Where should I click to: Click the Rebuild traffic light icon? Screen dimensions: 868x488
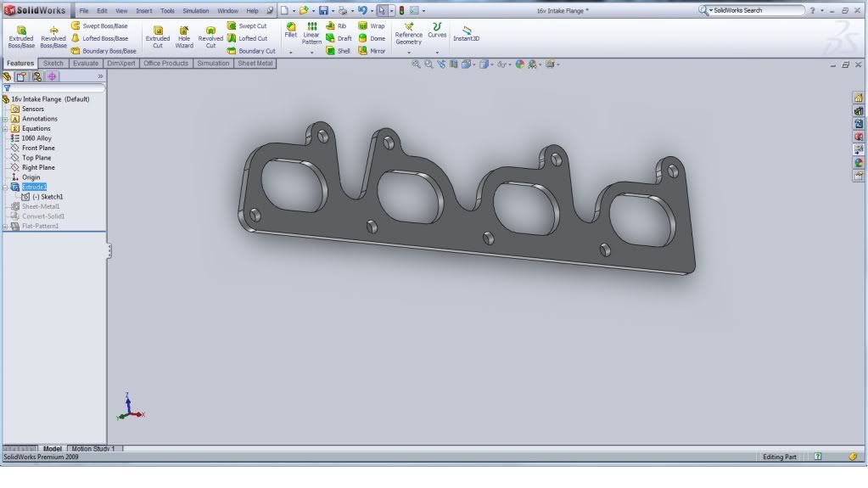tap(402, 10)
